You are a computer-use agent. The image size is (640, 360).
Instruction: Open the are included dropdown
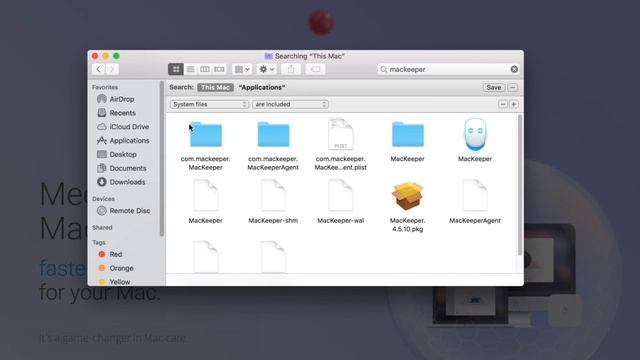pyautogui.click(x=290, y=104)
